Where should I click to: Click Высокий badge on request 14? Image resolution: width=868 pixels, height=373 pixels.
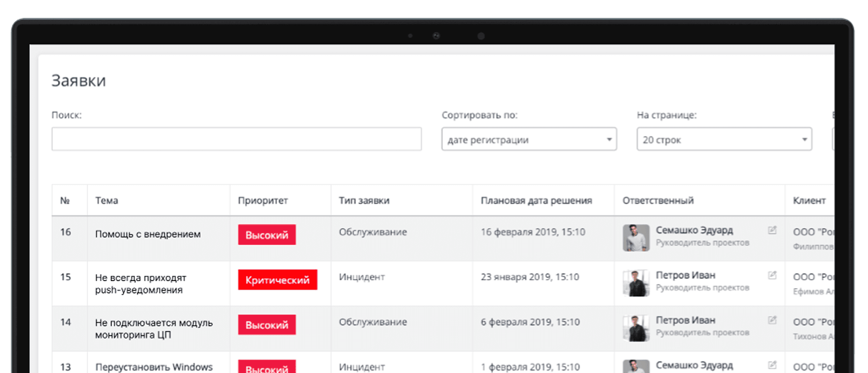(267, 325)
